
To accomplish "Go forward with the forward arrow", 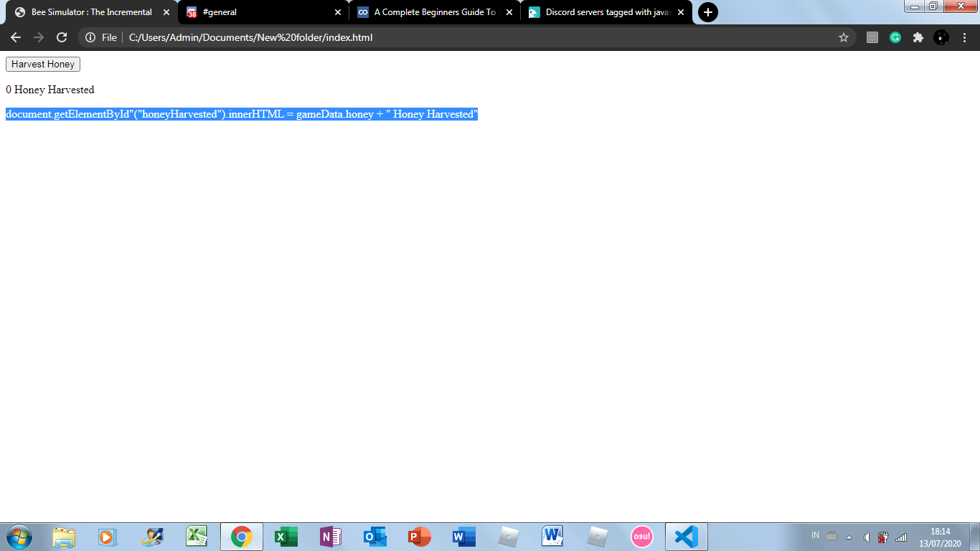I will click(x=39, y=37).
